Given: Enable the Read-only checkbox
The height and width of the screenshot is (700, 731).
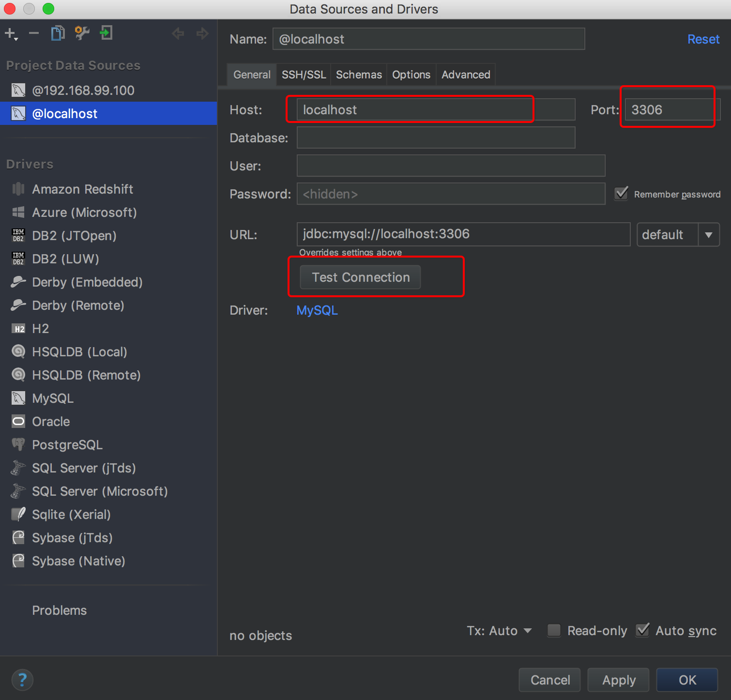Looking at the screenshot, I should pos(554,630).
